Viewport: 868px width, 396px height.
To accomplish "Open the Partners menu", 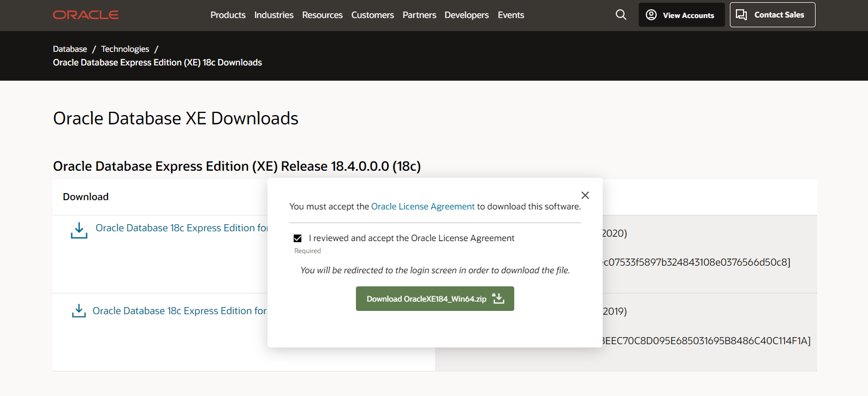I will (x=419, y=15).
